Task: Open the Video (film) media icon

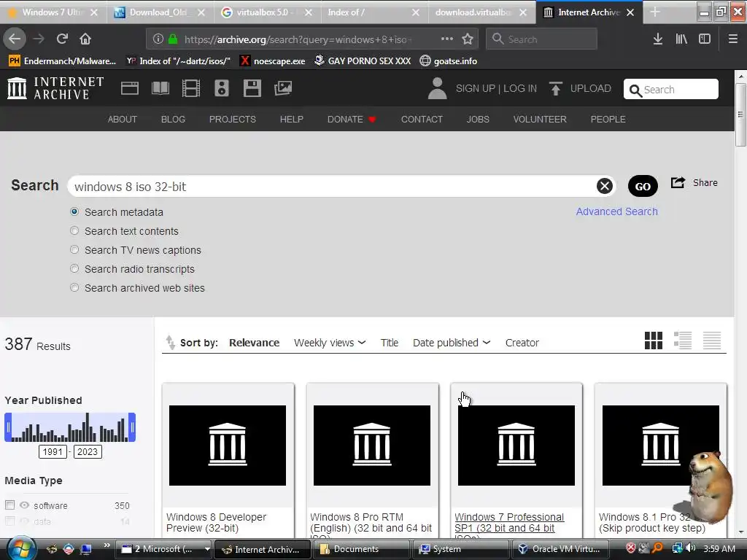Action: pos(191,88)
